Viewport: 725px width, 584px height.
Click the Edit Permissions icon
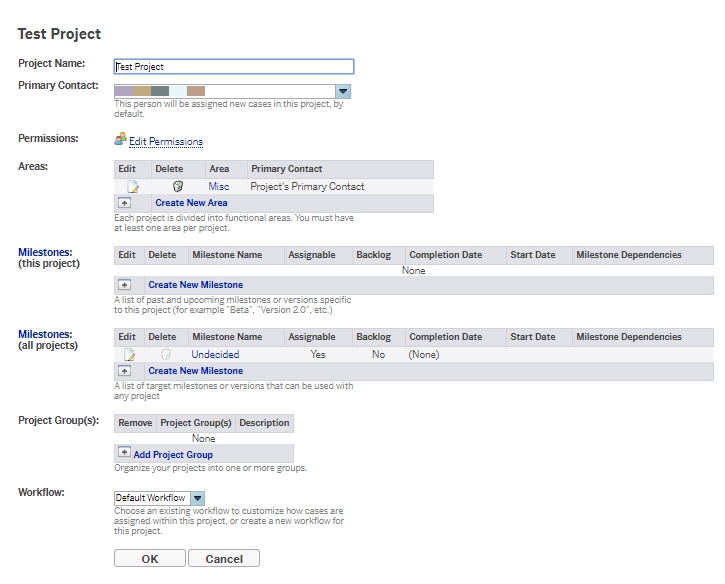pyautogui.click(x=120, y=140)
